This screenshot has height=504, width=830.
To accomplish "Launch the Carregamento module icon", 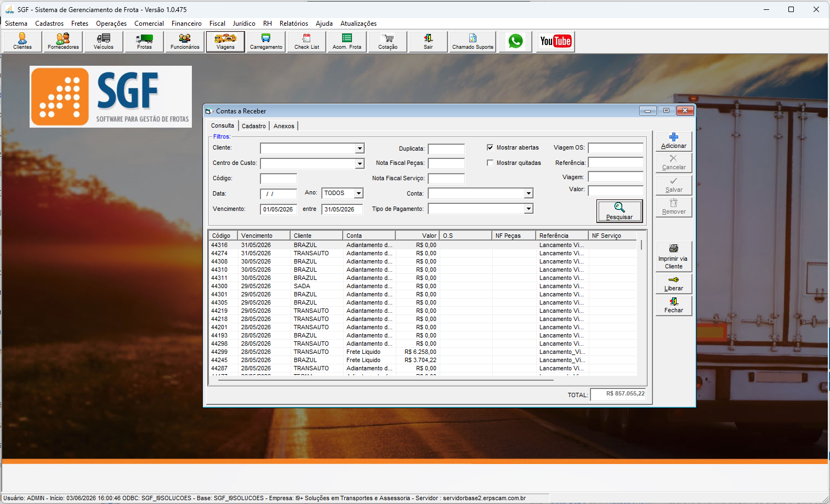I will (x=266, y=41).
